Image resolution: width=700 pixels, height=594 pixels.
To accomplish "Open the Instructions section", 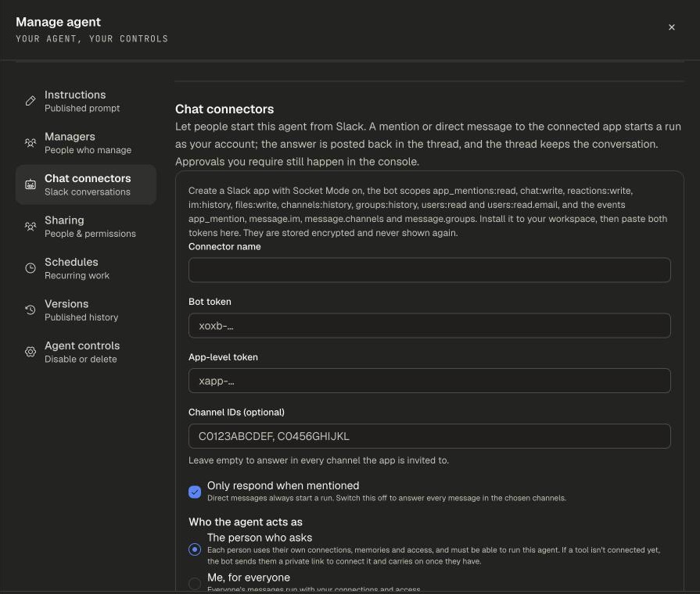I will 86,101.
